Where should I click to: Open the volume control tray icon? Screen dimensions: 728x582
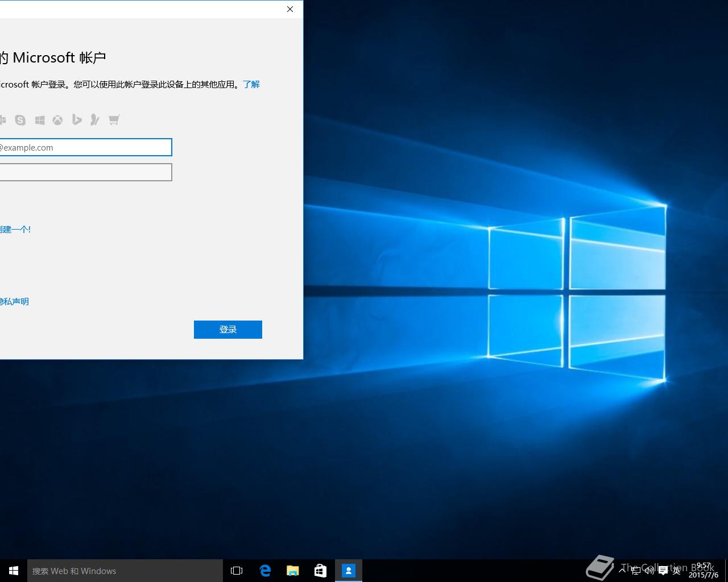coord(650,570)
